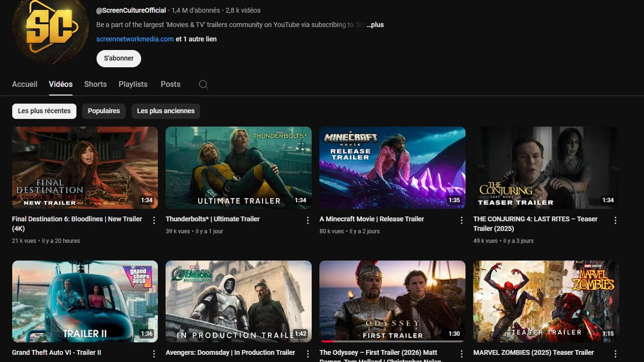Open options menu for Thunderbolts Ultimate Trailer

coord(307,220)
